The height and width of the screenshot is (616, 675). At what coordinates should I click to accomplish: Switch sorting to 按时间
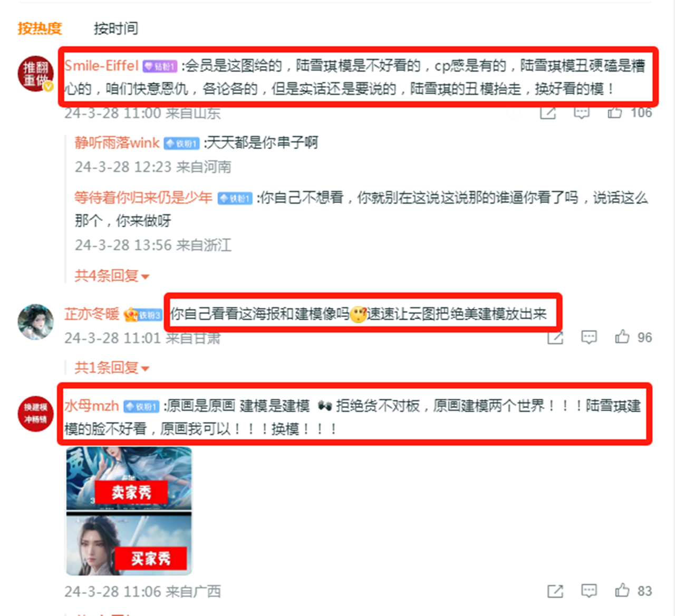tap(116, 28)
